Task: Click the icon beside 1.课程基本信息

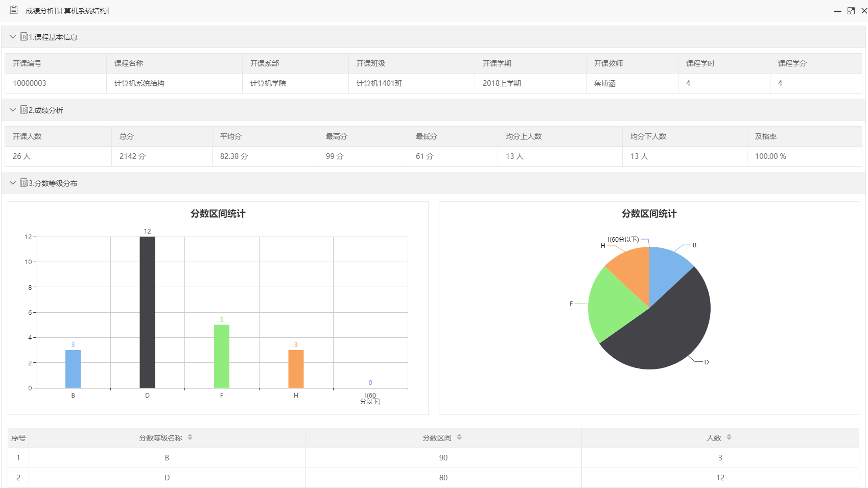Action: pyautogui.click(x=24, y=37)
